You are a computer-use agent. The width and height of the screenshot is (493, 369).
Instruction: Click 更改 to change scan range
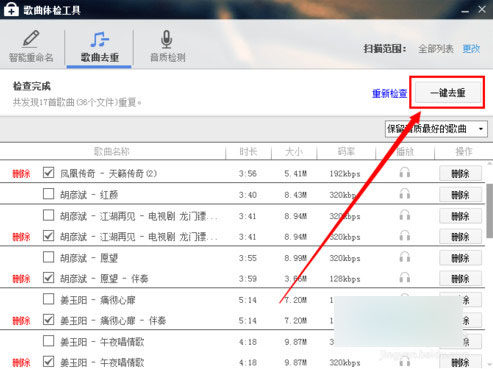coord(471,49)
